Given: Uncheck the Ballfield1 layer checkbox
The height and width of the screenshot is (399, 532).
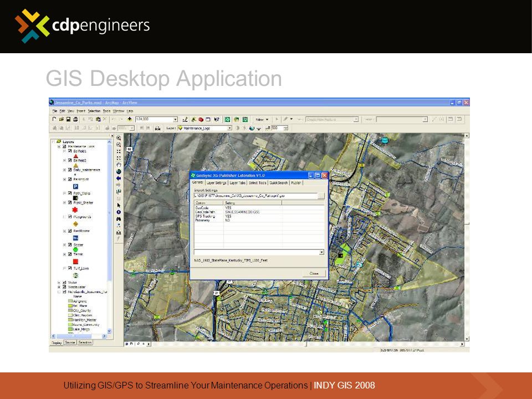Looking at the screenshot, I should tap(70, 151).
